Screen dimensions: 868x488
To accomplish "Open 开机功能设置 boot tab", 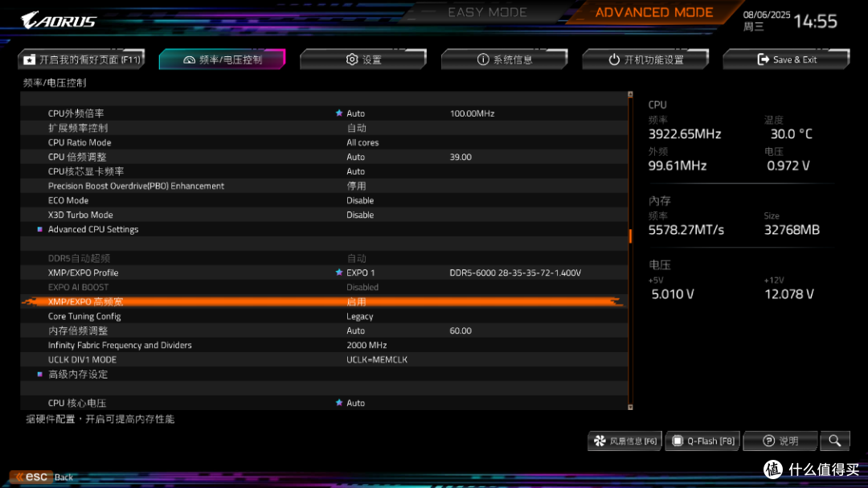I will (645, 59).
